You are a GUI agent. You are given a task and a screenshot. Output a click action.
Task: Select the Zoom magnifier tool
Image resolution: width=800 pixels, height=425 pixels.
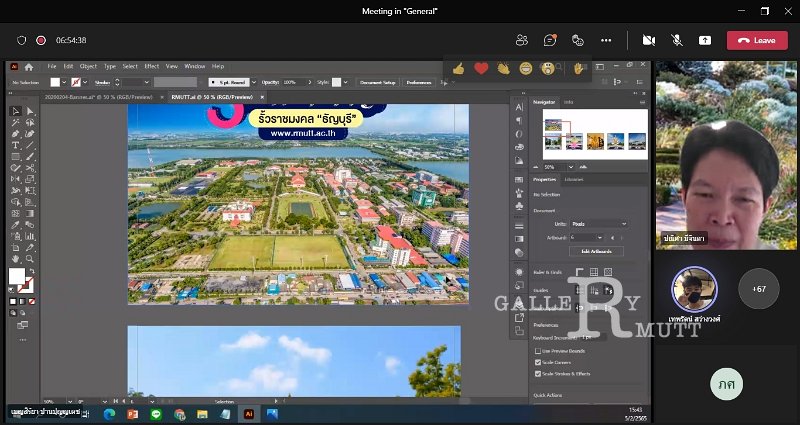[x=30, y=259]
